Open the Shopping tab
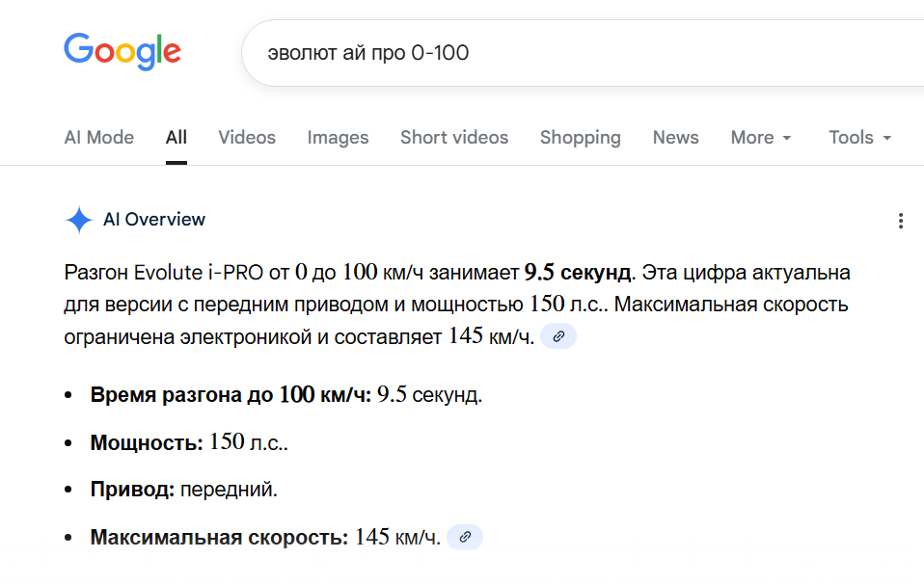This screenshot has width=924, height=585. coord(580,137)
